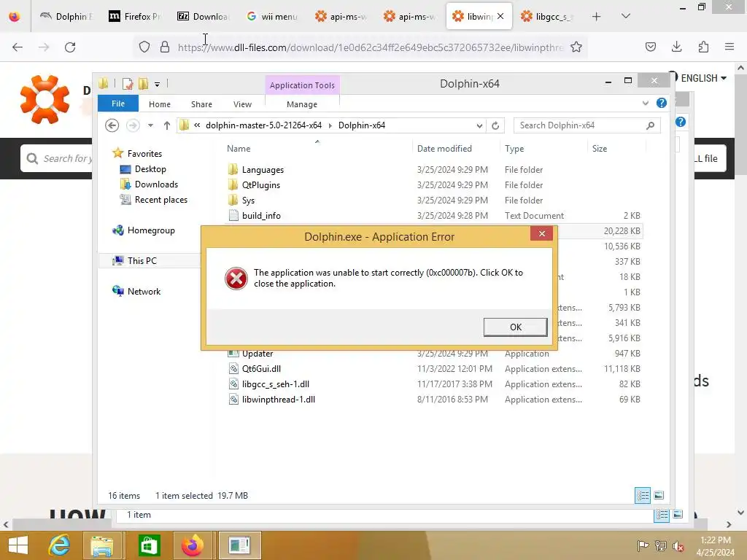Click OK in the Application Error dialog

515,327
